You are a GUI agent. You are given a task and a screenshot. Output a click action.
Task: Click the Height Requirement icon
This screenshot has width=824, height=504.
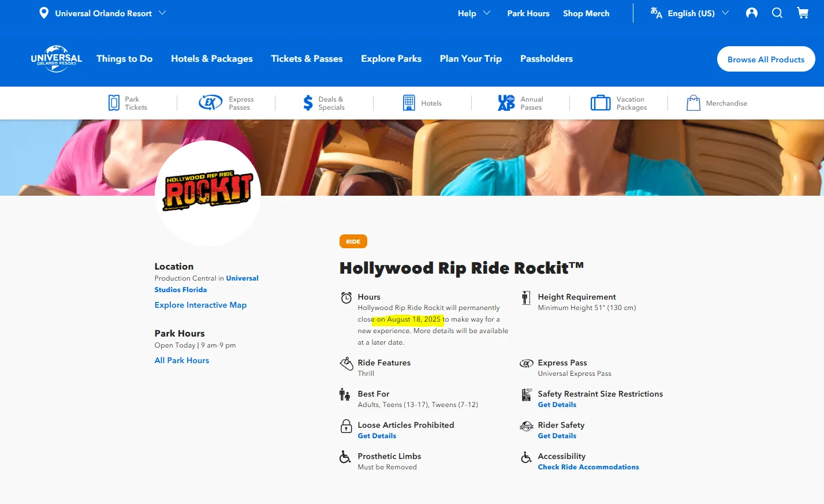(x=526, y=298)
